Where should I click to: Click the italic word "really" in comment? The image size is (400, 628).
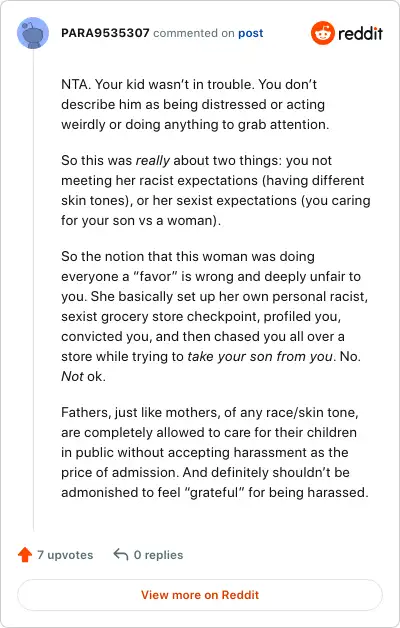(153, 161)
